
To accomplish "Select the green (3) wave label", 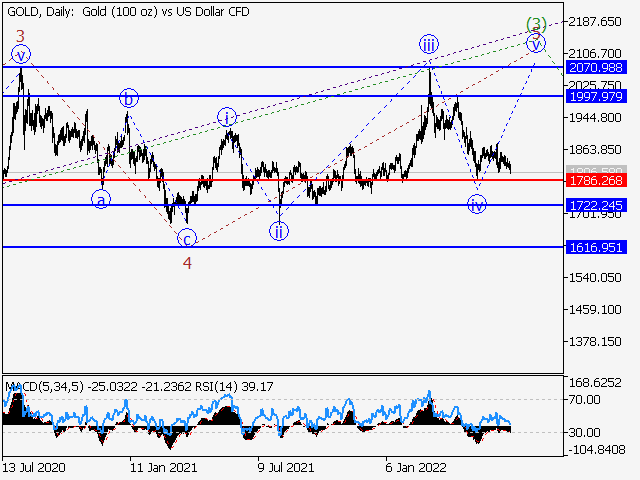I will point(536,24).
